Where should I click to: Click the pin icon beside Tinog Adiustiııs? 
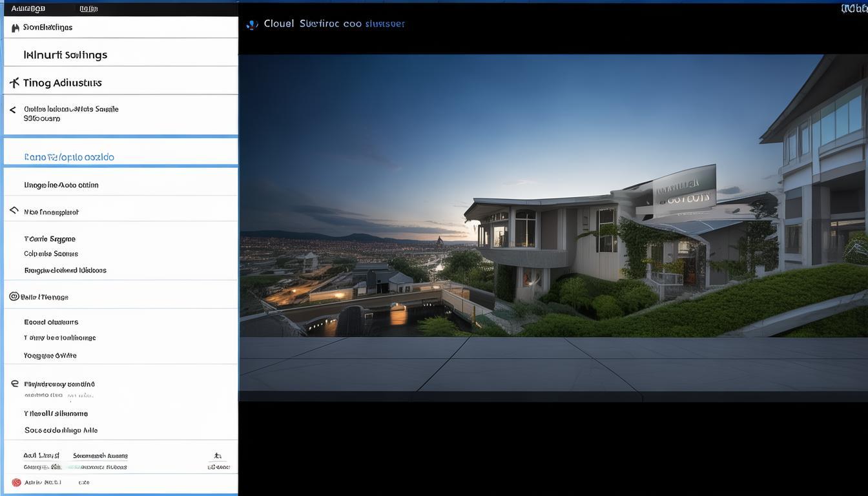[x=14, y=83]
